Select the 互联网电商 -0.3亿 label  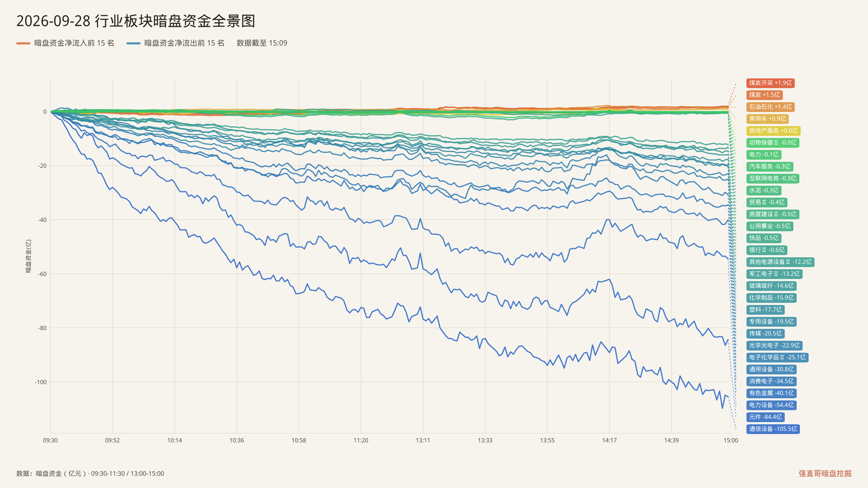[x=773, y=178]
